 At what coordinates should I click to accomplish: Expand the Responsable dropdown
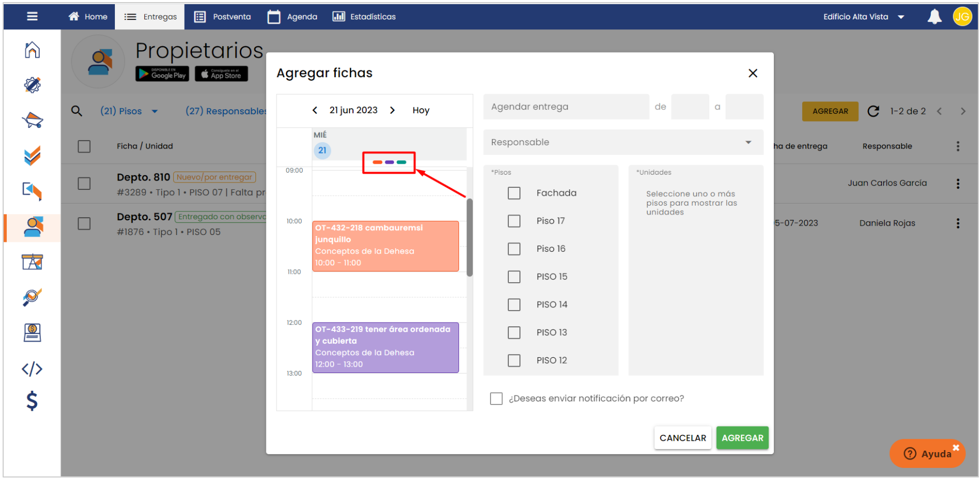623,142
